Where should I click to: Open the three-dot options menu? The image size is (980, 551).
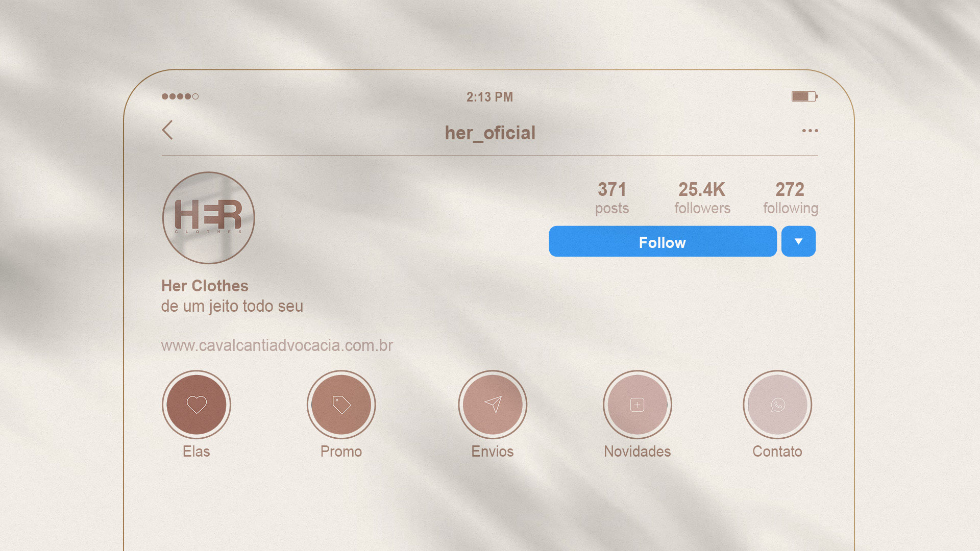click(x=810, y=131)
